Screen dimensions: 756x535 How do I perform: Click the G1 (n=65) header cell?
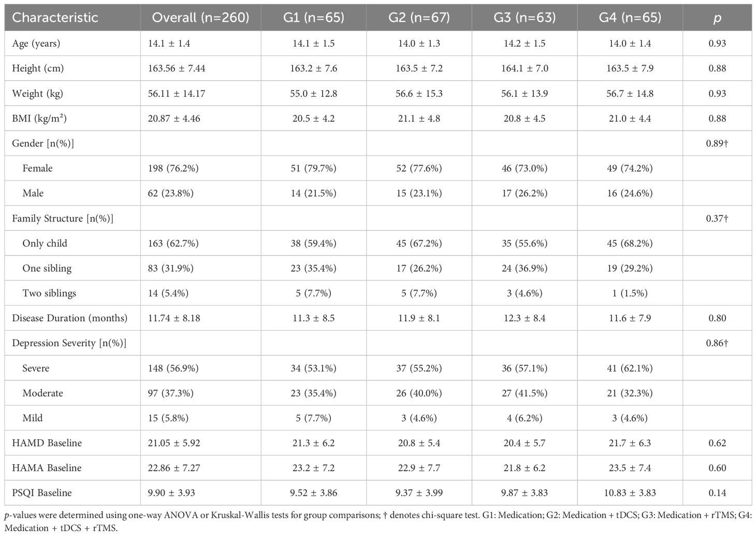(x=313, y=18)
